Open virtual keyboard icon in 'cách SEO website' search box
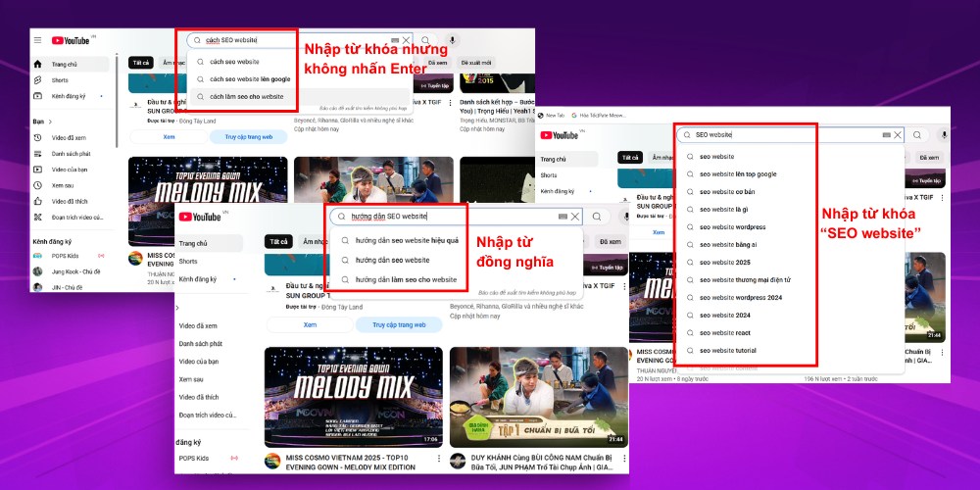980x490 pixels. click(x=395, y=40)
